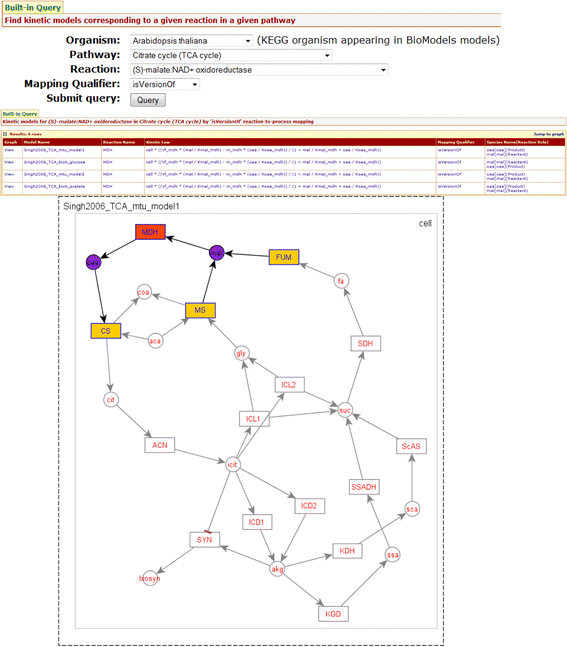Click the purple species node above CS
The width and height of the screenshot is (567, 647).
coord(94,262)
